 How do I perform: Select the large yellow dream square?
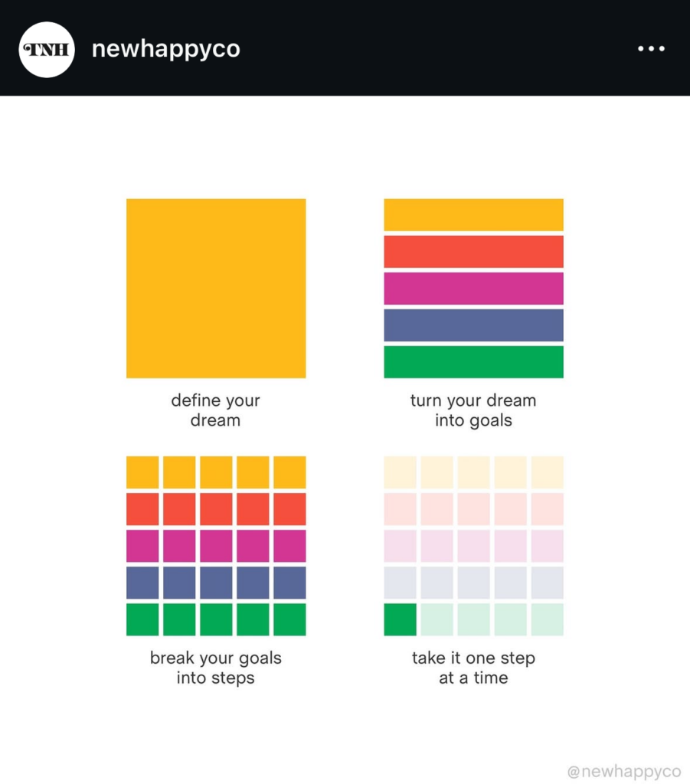(216, 289)
